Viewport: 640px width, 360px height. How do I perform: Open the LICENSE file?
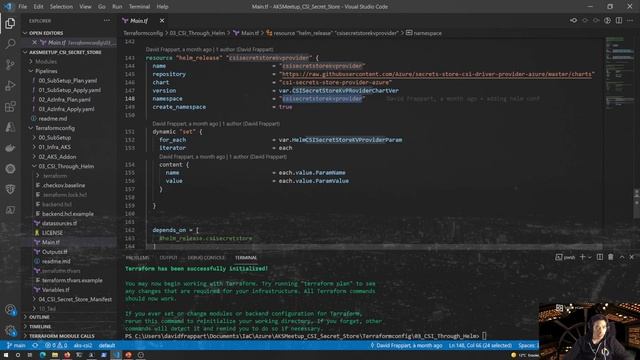52,233
